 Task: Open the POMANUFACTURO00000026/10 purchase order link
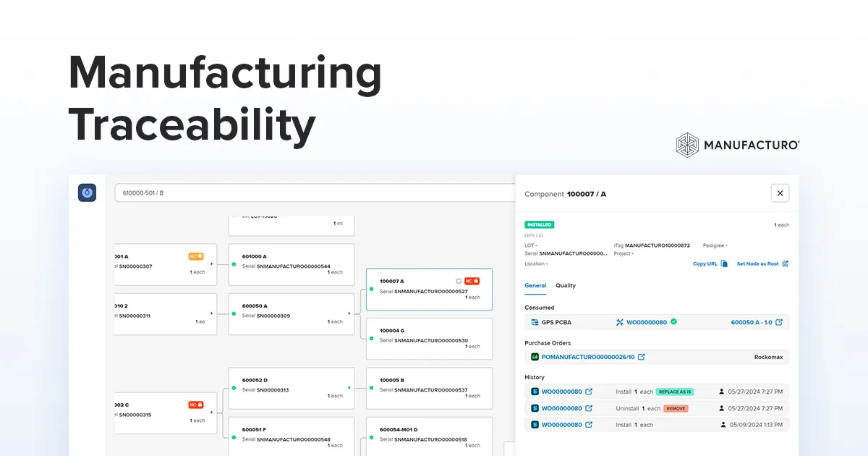coord(587,357)
